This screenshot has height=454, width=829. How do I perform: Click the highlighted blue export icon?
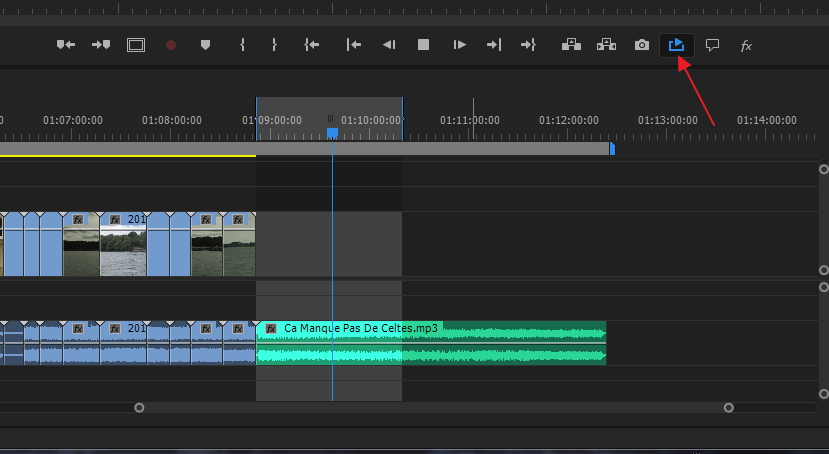click(x=677, y=45)
